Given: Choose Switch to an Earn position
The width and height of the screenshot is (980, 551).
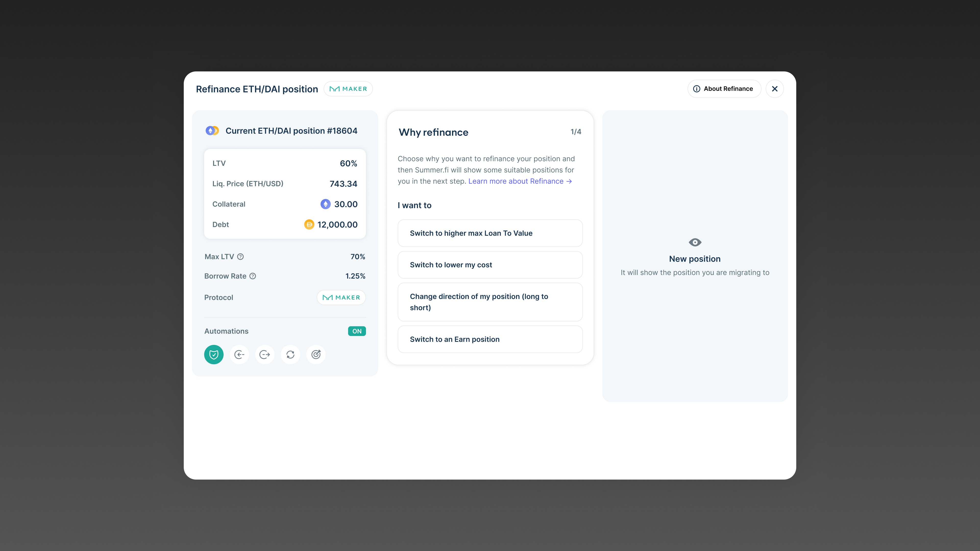Looking at the screenshot, I should [490, 339].
